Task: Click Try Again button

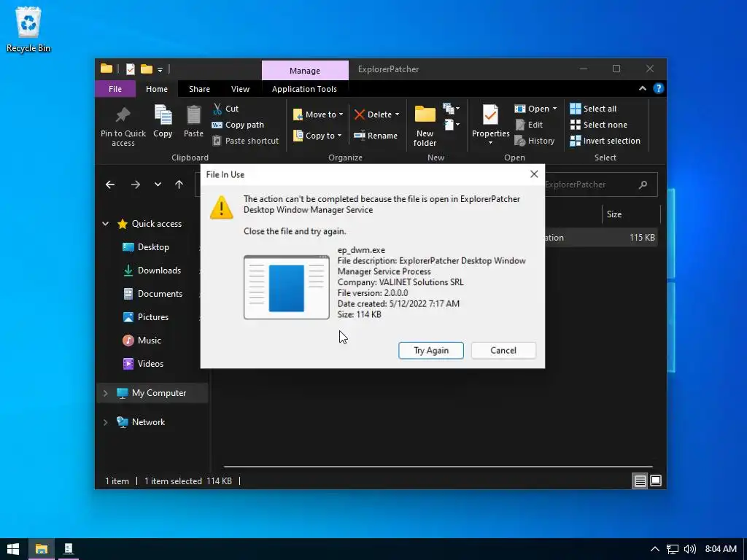Action: pyautogui.click(x=431, y=351)
